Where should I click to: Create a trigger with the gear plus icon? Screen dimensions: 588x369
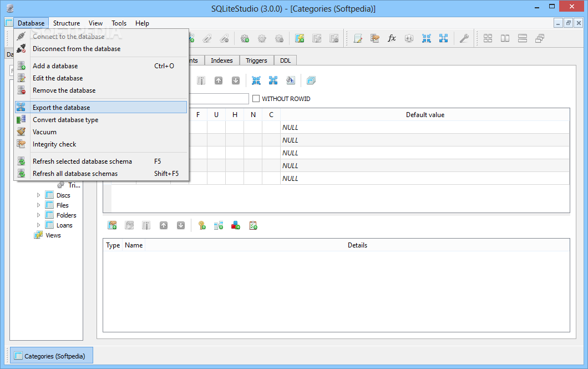point(245,38)
